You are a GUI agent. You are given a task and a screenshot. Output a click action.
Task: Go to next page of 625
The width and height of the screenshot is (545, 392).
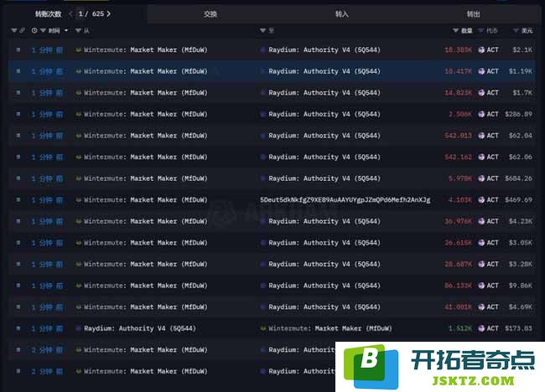(x=109, y=13)
